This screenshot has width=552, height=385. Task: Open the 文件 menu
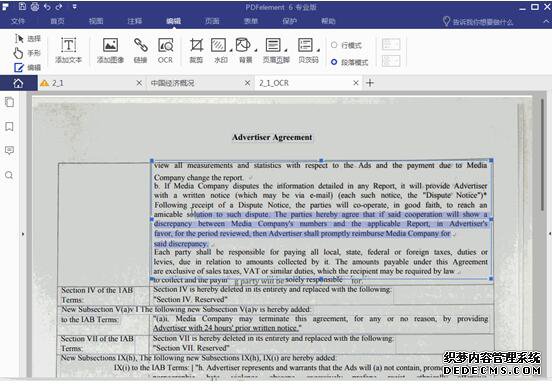click(x=18, y=21)
